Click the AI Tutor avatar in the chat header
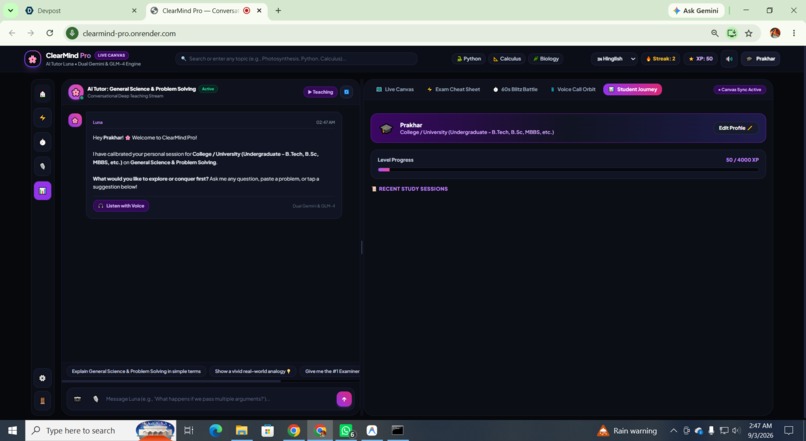Viewport: 806px width, 441px height. (76, 92)
